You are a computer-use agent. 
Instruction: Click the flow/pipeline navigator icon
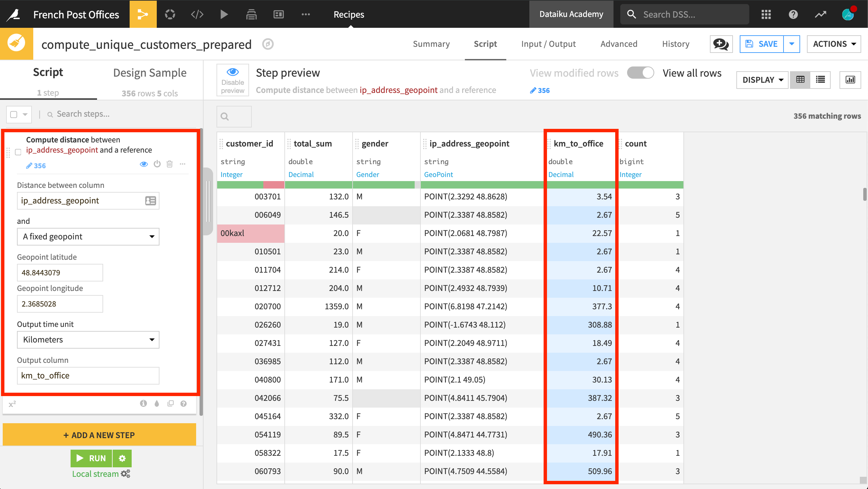pos(143,13)
